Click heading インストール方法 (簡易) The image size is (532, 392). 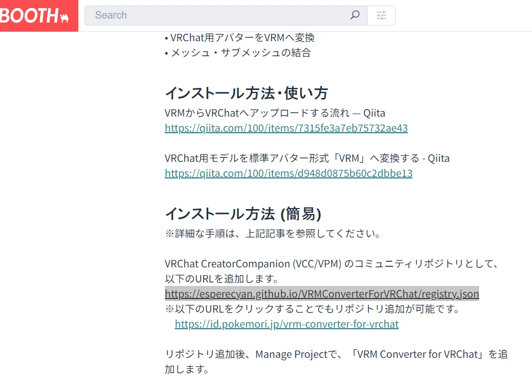pyautogui.click(x=243, y=214)
